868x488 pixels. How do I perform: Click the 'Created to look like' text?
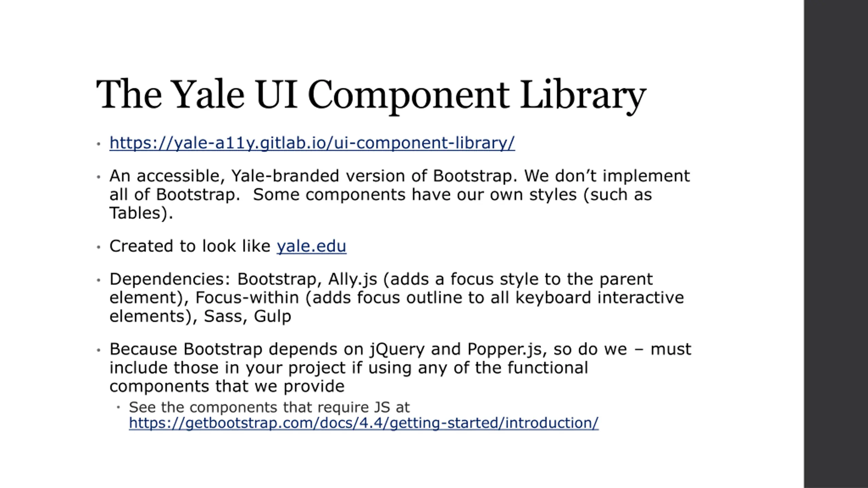[x=190, y=246]
